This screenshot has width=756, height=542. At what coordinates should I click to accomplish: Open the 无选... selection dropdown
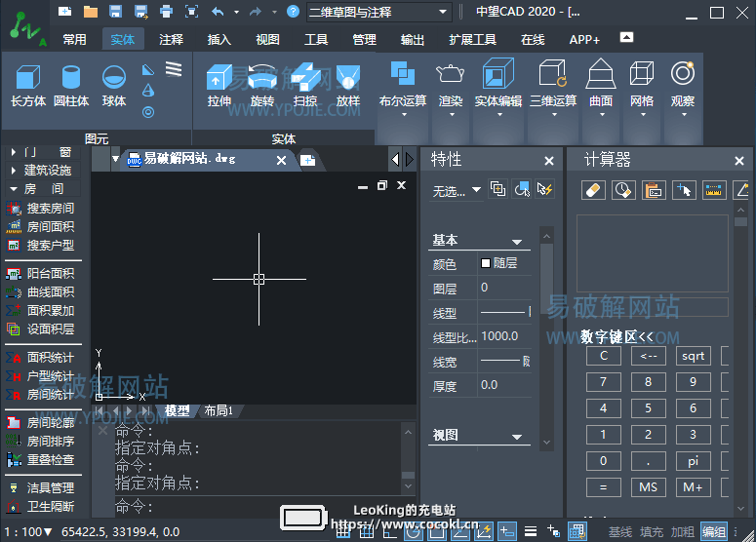coord(458,191)
